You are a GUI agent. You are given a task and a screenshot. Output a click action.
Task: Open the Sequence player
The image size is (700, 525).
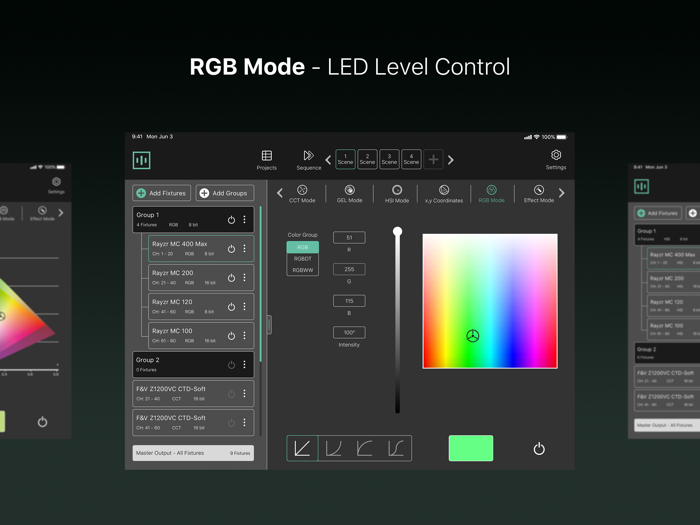[308, 160]
